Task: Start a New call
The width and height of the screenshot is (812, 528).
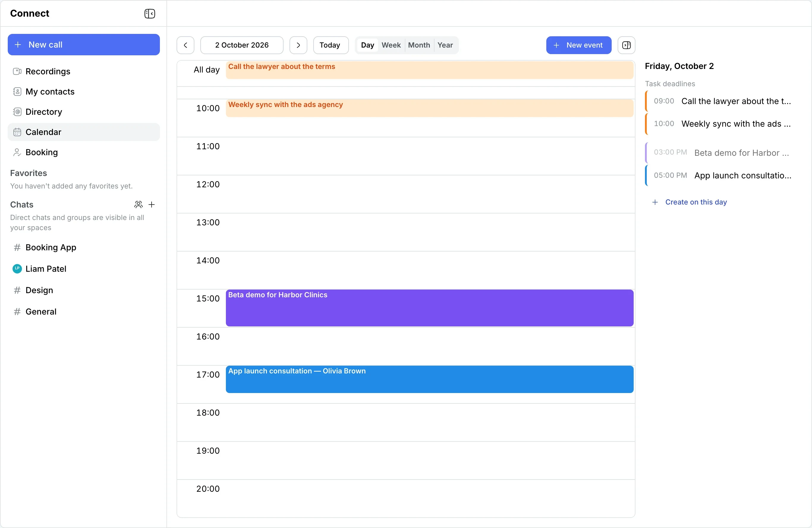Action: coord(84,45)
